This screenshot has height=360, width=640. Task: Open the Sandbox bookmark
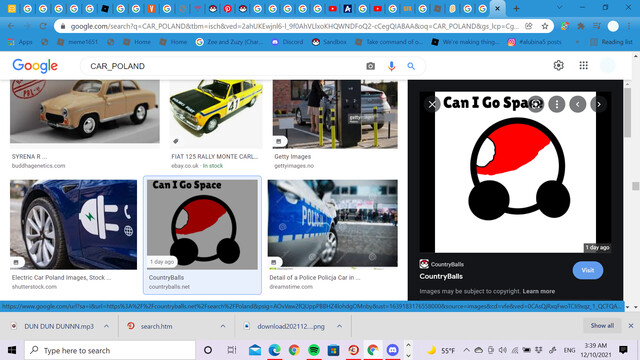coord(329,42)
